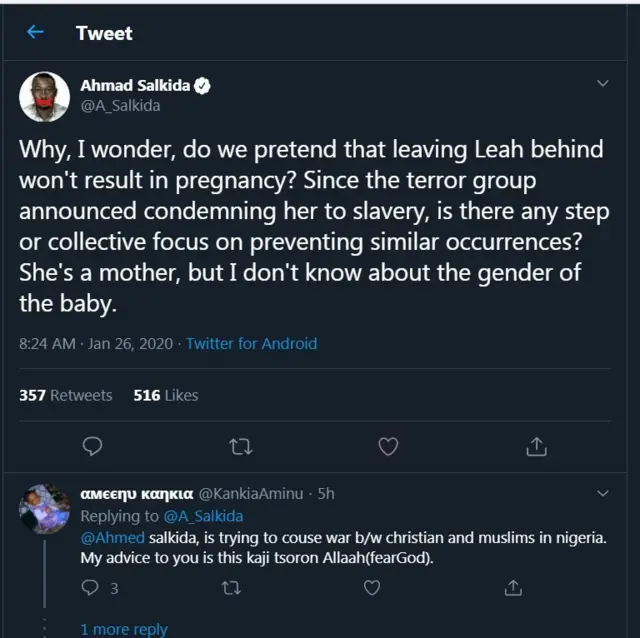Show 1 more reply
This screenshot has height=638, width=640.
click(x=124, y=629)
